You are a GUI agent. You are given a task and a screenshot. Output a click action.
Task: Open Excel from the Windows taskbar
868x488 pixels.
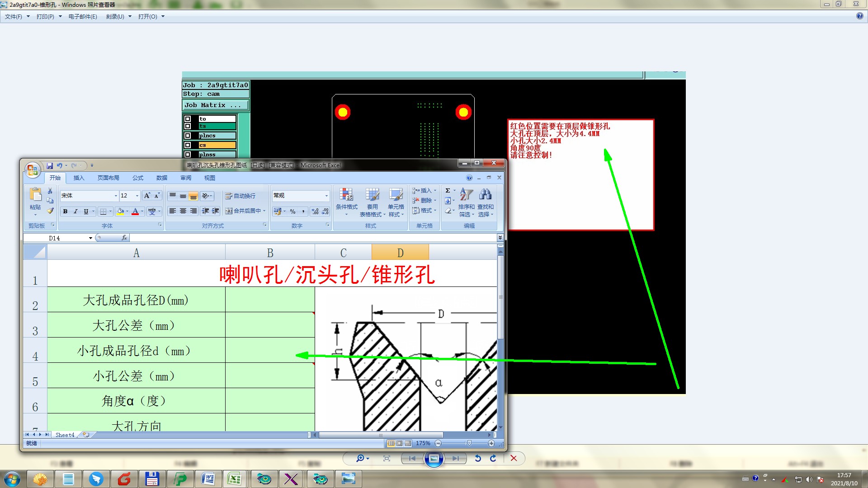234,479
